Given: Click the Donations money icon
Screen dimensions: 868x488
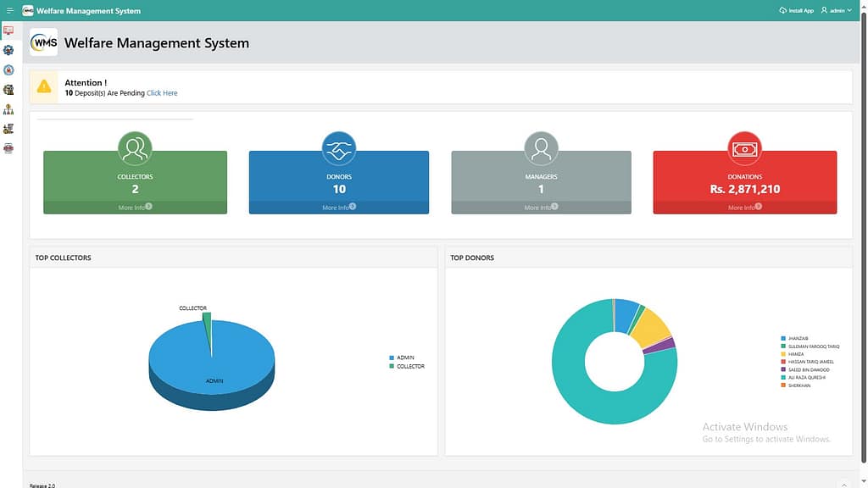Looking at the screenshot, I should coord(744,148).
